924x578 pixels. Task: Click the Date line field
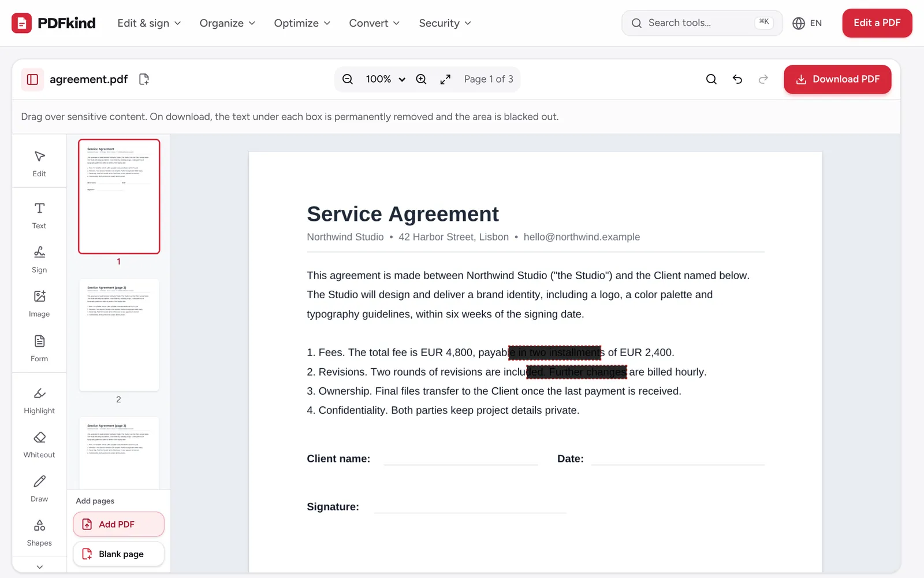[x=678, y=459]
